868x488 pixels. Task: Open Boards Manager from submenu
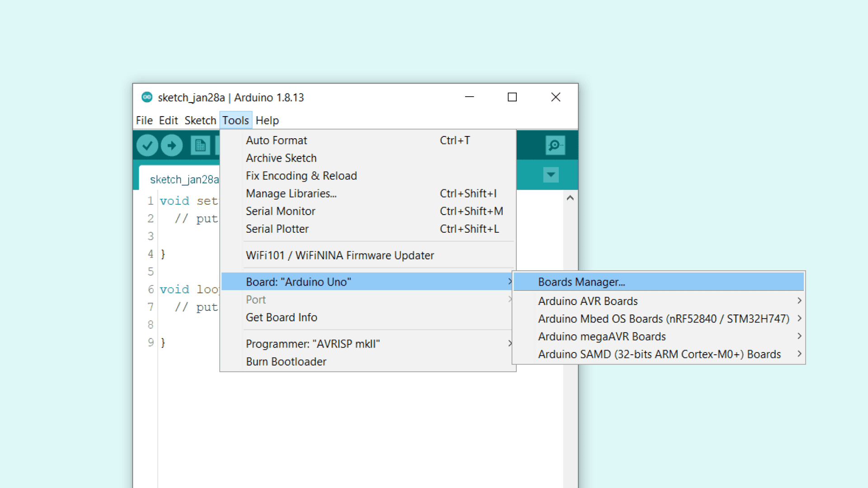pos(581,282)
